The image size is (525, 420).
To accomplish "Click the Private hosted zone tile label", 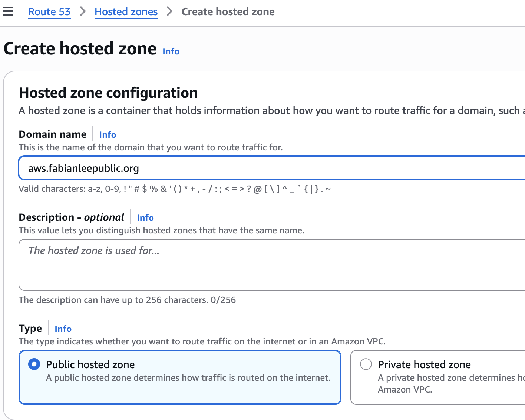I will pos(424,365).
